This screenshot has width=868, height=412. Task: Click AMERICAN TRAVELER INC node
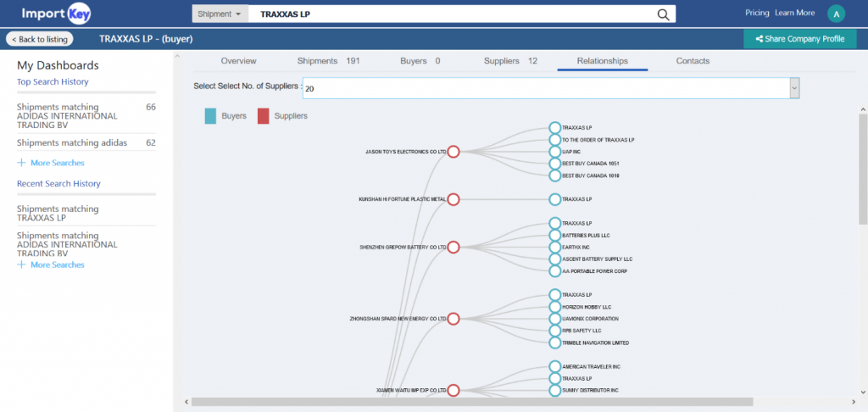tap(554, 366)
